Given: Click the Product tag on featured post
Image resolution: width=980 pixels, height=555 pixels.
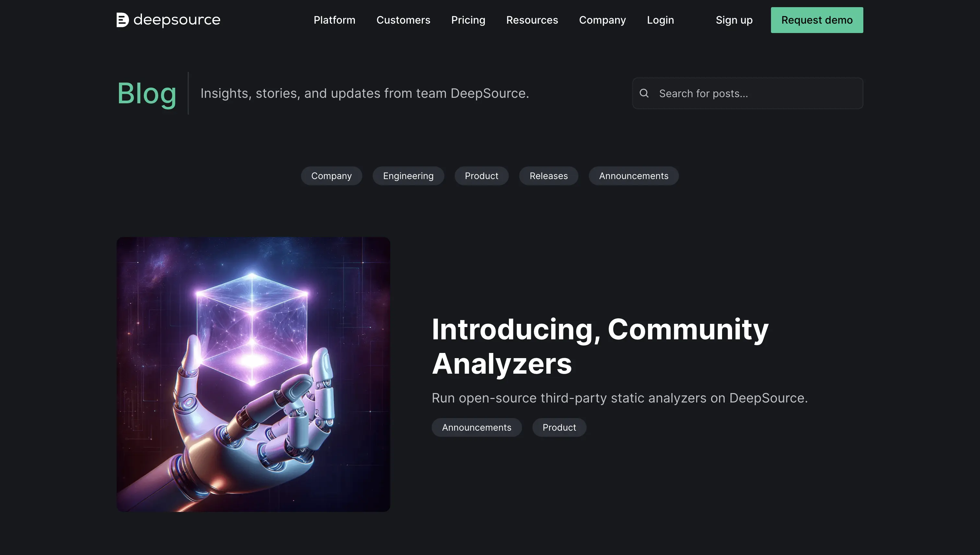Looking at the screenshot, I should (559, 427).
